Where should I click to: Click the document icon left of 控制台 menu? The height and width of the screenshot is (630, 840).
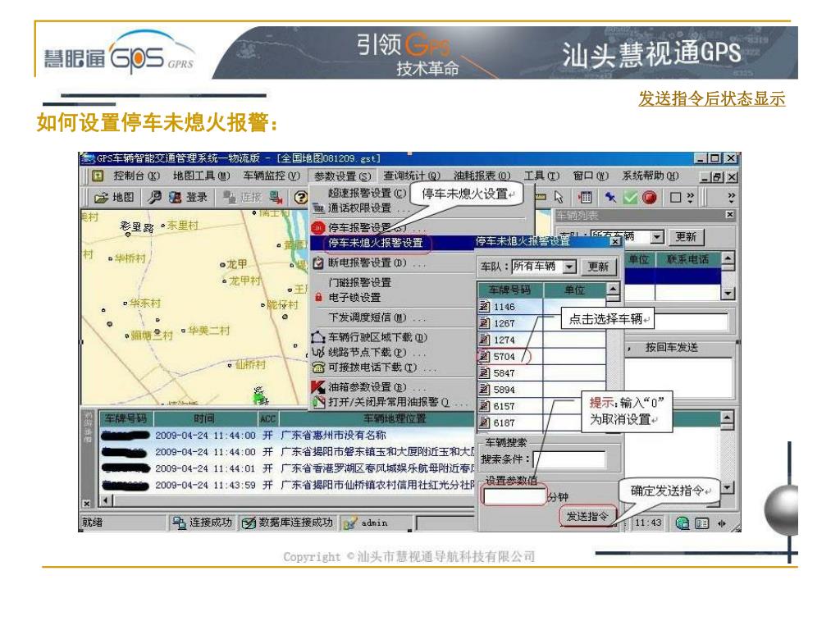[98, 176]
